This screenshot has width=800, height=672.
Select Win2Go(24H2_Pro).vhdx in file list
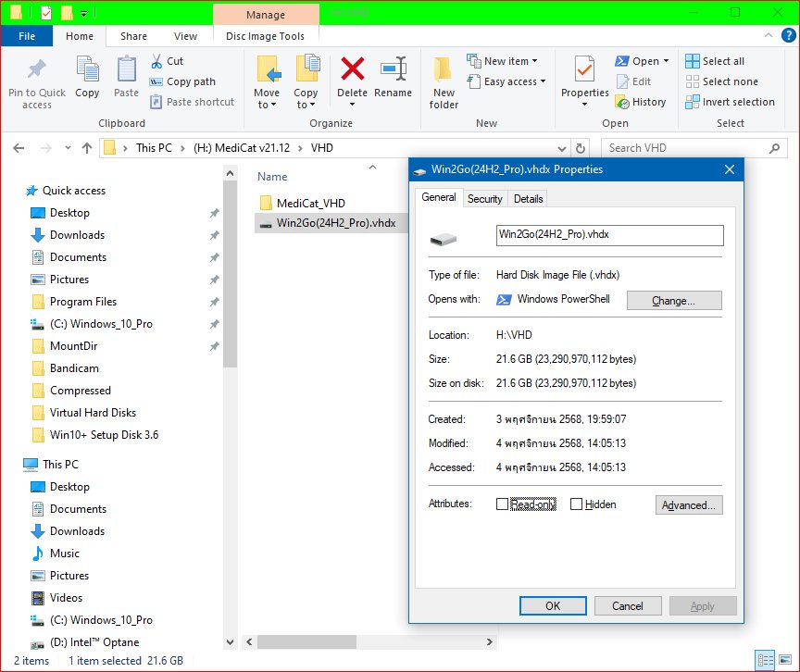coord(331,223)
